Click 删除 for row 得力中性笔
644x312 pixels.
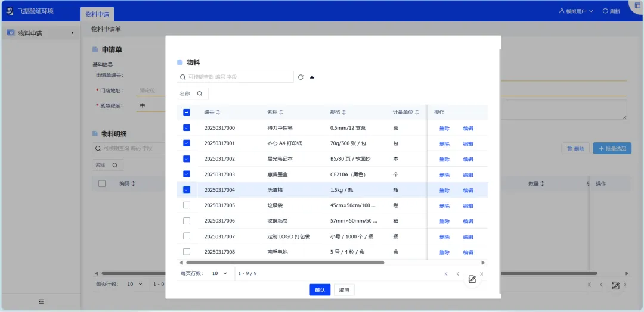tap(444, 129)
